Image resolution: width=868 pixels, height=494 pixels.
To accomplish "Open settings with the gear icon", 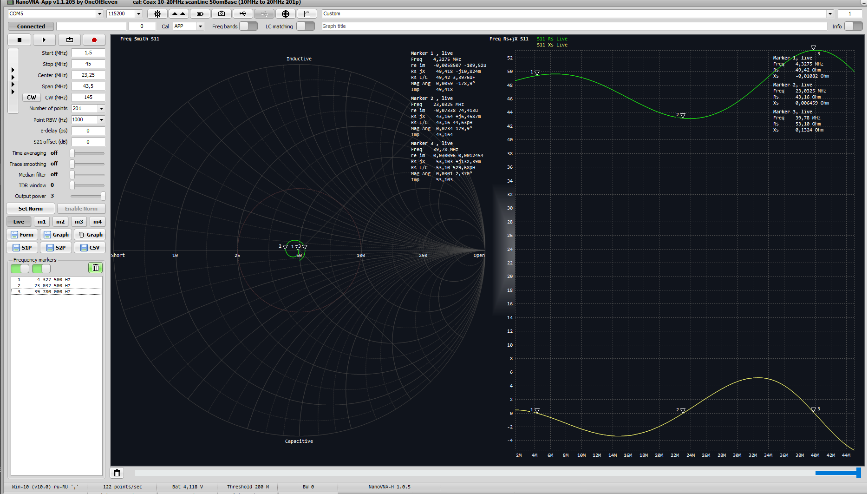I will (157, 14).
